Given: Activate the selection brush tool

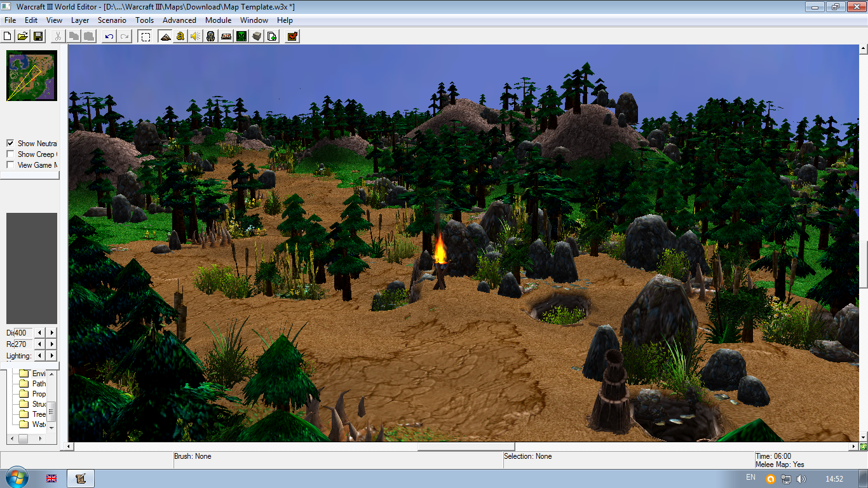Looking at the screenshot, I should click(146, 36).
